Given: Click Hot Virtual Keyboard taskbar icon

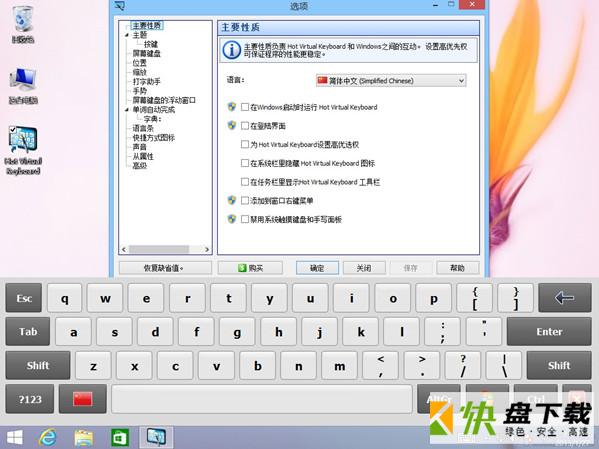Looking at the screenshot, I should tap(156, 438).
